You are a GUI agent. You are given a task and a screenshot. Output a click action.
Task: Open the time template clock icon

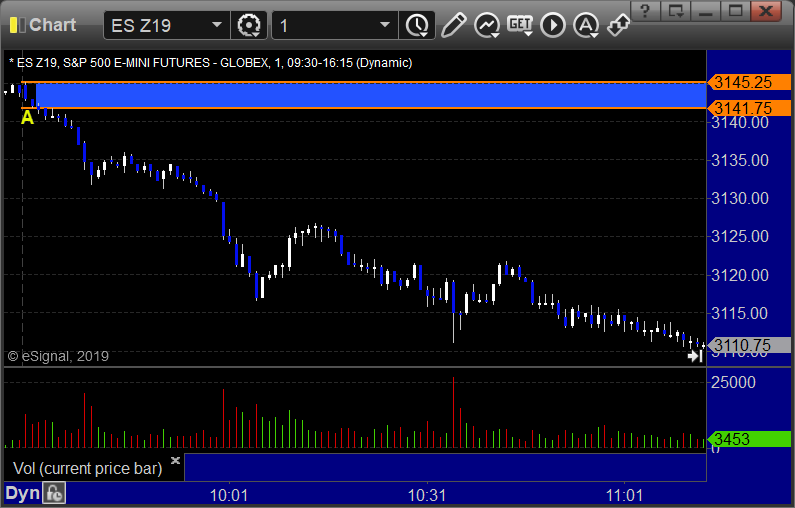click(417, 25)
